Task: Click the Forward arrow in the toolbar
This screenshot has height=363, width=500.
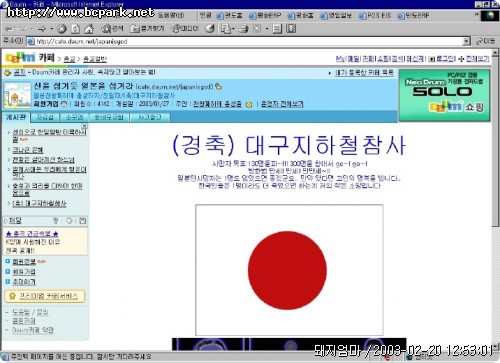Action: pos(42,29)
